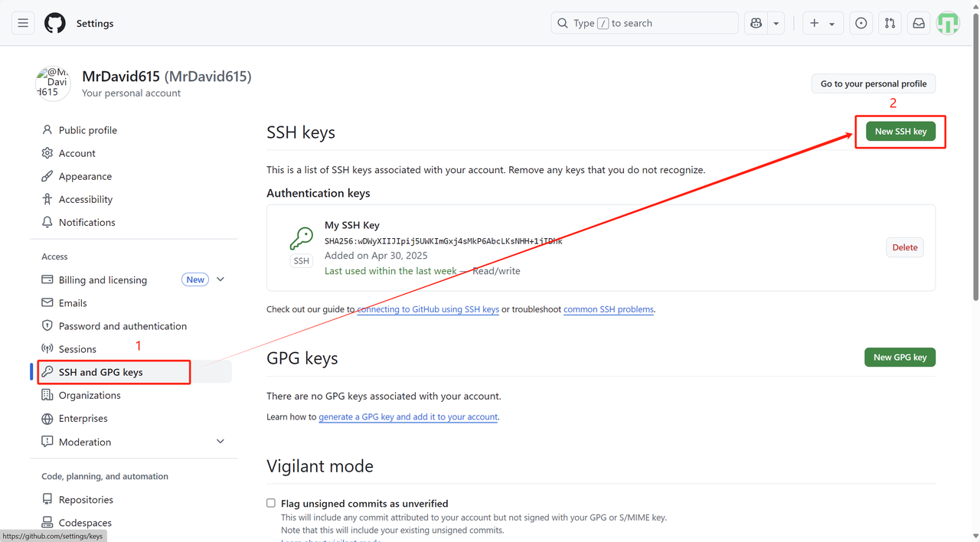
Task: Click the Settings label in header
Action: [95, 23]
